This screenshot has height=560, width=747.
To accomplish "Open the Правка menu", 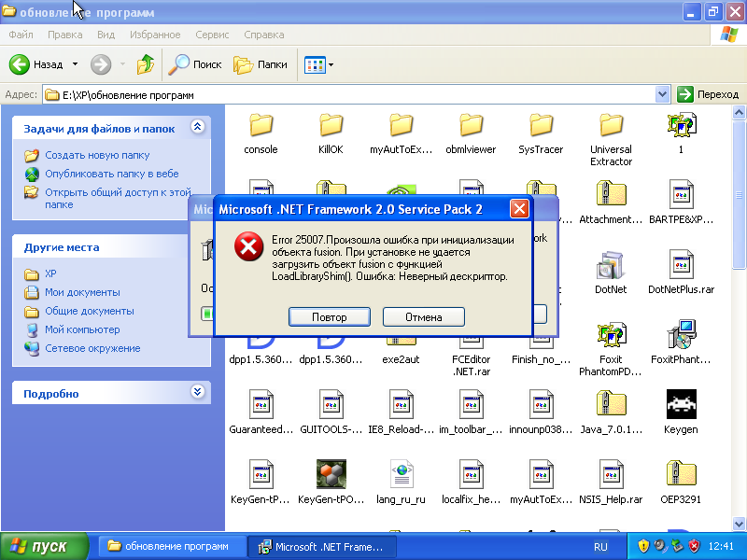I will 64,35.
